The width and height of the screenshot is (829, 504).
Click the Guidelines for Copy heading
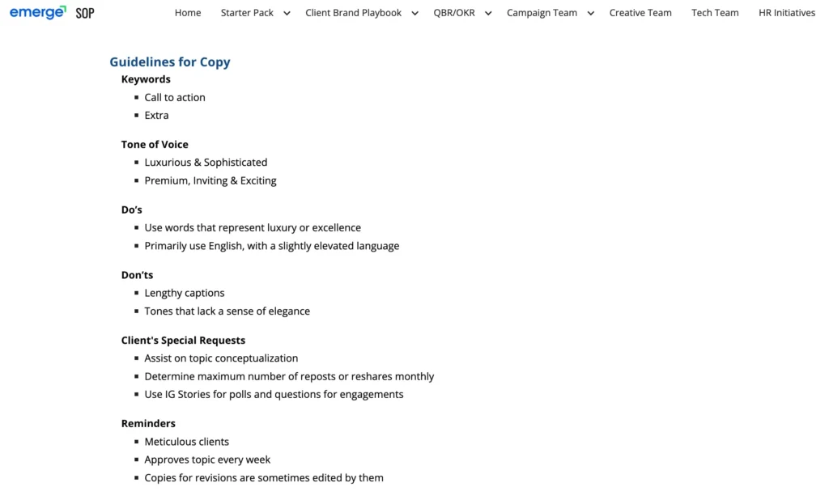click(170, 62)
